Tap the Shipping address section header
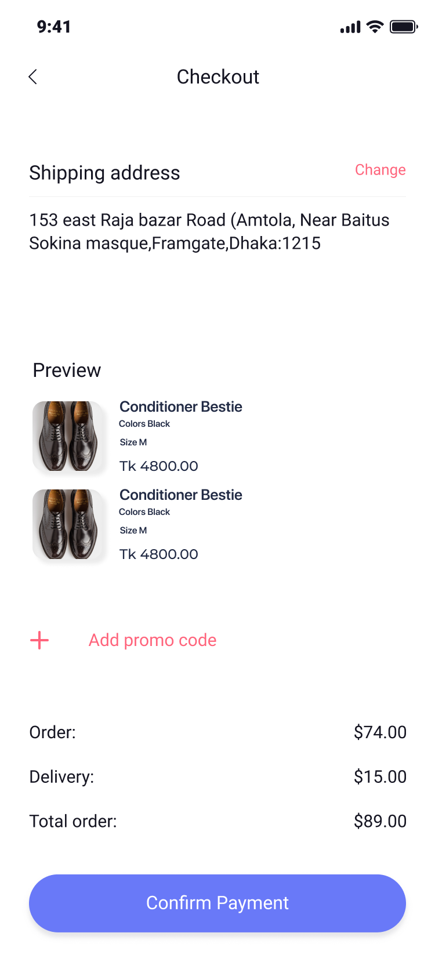Image resolution: width=435 pixels, height=980 pixels. click(x=105, y=172)
